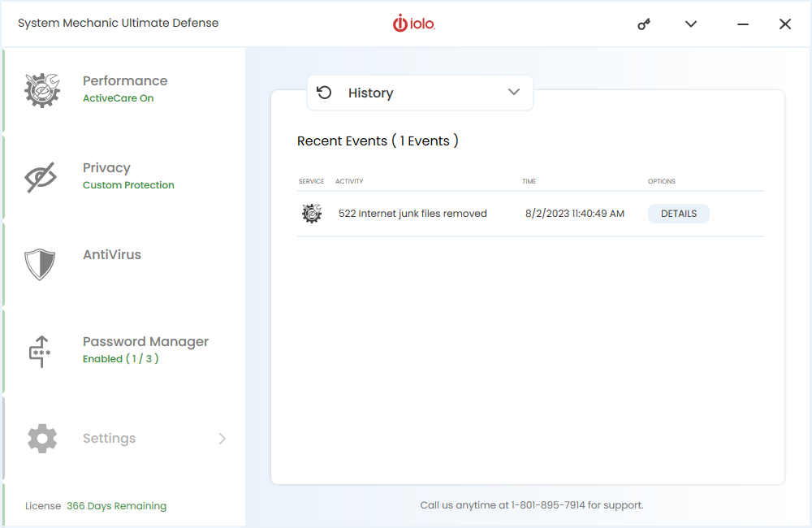Select the Privacy menu label
Screen dimensions: 812x528
pyautogui.click(x=106, y=168)
